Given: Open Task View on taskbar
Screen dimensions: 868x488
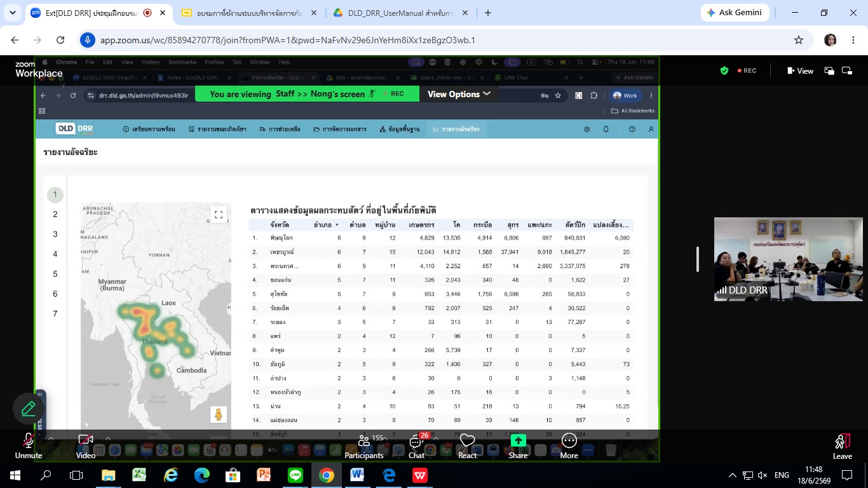Looking at the screenshot, I should [x=76, y=475].
